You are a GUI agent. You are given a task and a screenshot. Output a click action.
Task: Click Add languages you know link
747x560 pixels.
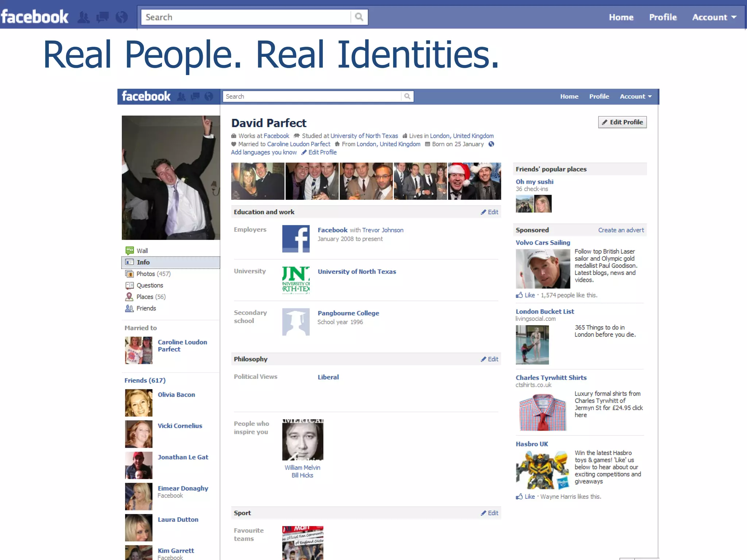tap(264, 152)
